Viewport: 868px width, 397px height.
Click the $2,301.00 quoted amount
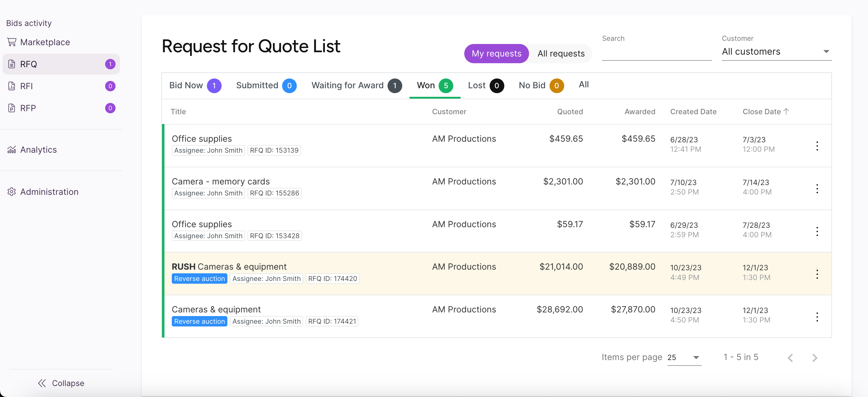coord(563,181)
